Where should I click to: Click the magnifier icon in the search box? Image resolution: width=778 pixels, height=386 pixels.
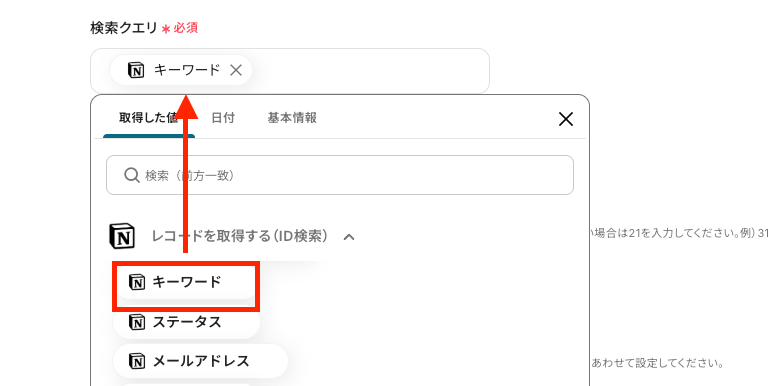tap(131, 175)
